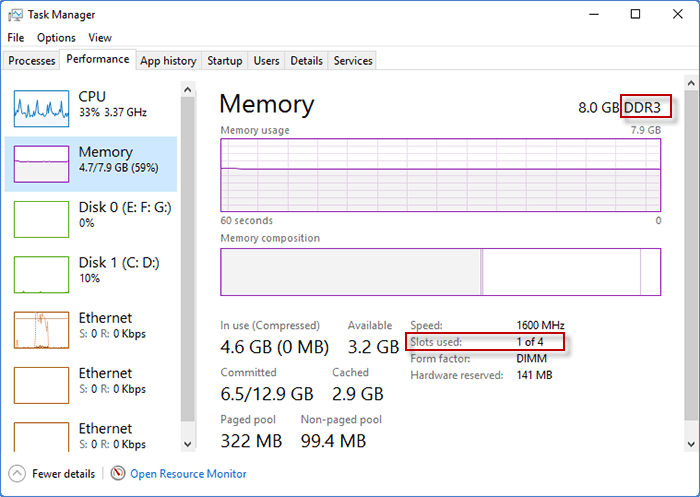Viewport: 700px width, 497px height.
Task: Click sidebar scrollbar down arrow
Action: pos(188,443)
